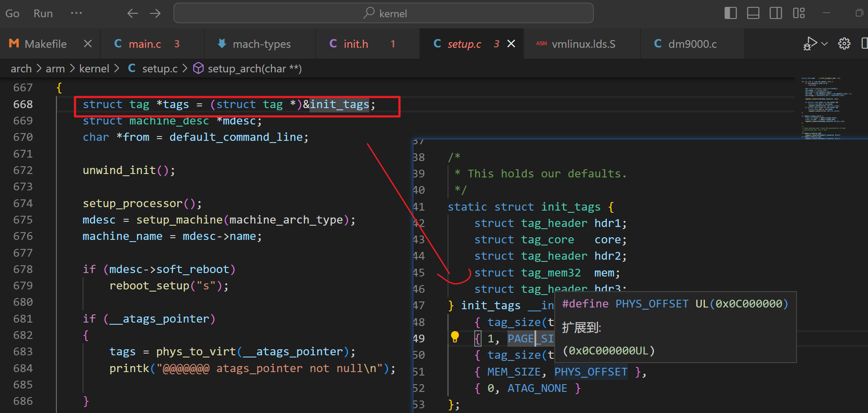Open the customize layout icon
This screenshot has height=413, width=868.
coord(799,13)
